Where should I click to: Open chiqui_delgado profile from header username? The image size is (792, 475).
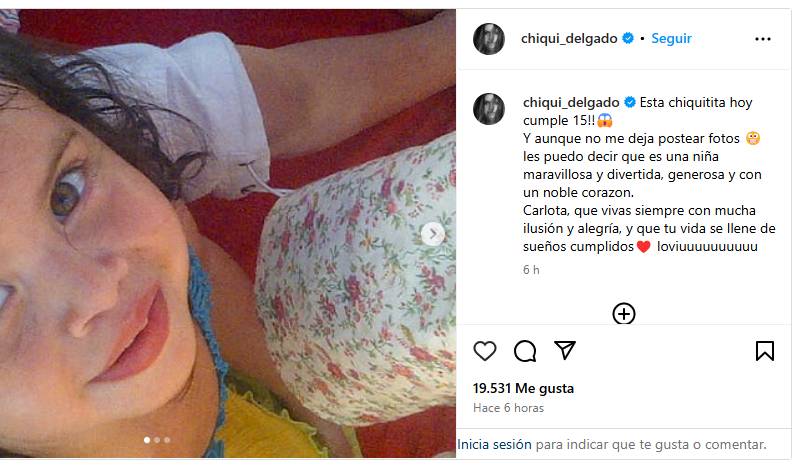tap(569, 38)
